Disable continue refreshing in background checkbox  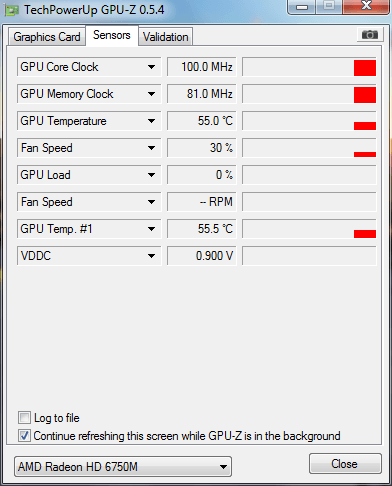24,436
